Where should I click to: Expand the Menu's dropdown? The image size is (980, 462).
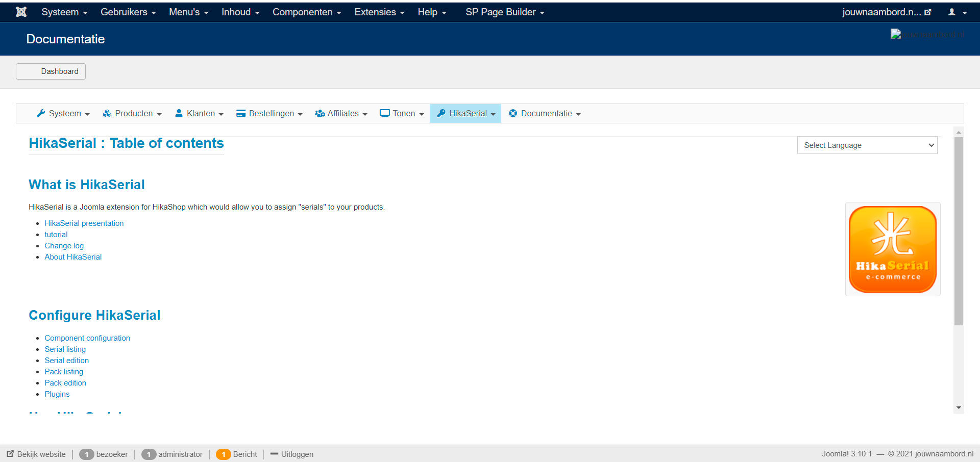point(189,12)
